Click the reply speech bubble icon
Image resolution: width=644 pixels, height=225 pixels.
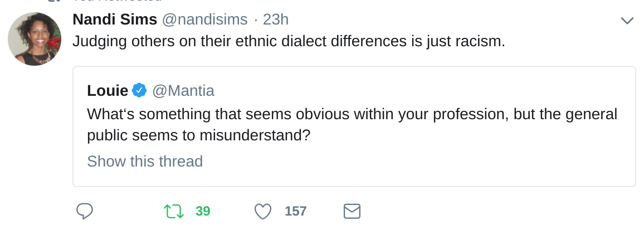(84, 211)
